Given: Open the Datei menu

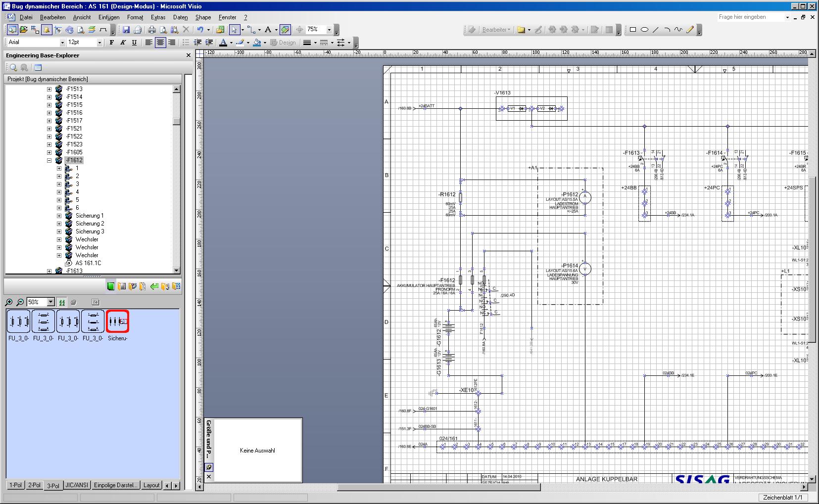Looking at the screenshot, I should (x=26, y=17).
